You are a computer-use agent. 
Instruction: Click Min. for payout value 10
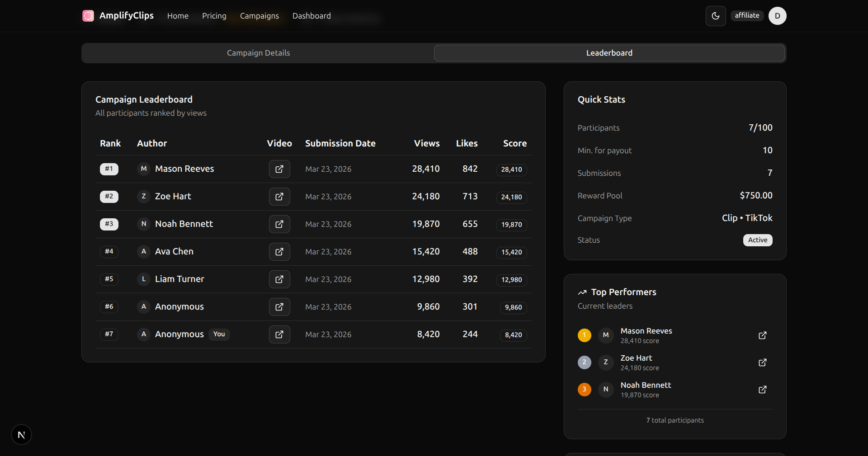[768, 150]
